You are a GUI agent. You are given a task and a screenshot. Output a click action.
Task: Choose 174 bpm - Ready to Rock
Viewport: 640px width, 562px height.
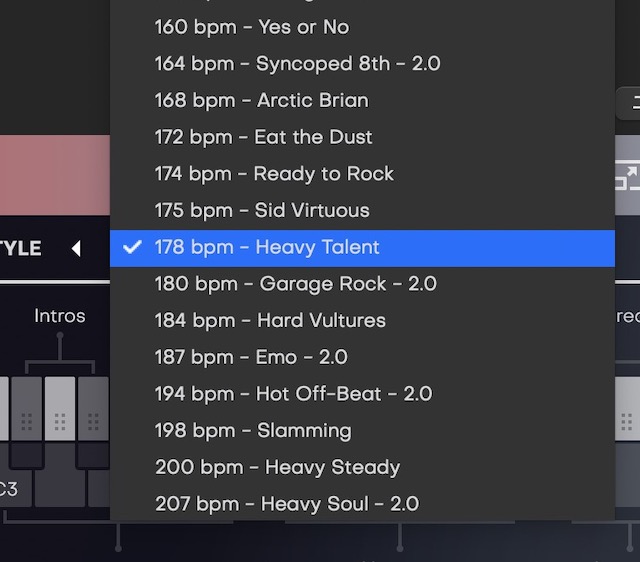click(x=274, y=174)
